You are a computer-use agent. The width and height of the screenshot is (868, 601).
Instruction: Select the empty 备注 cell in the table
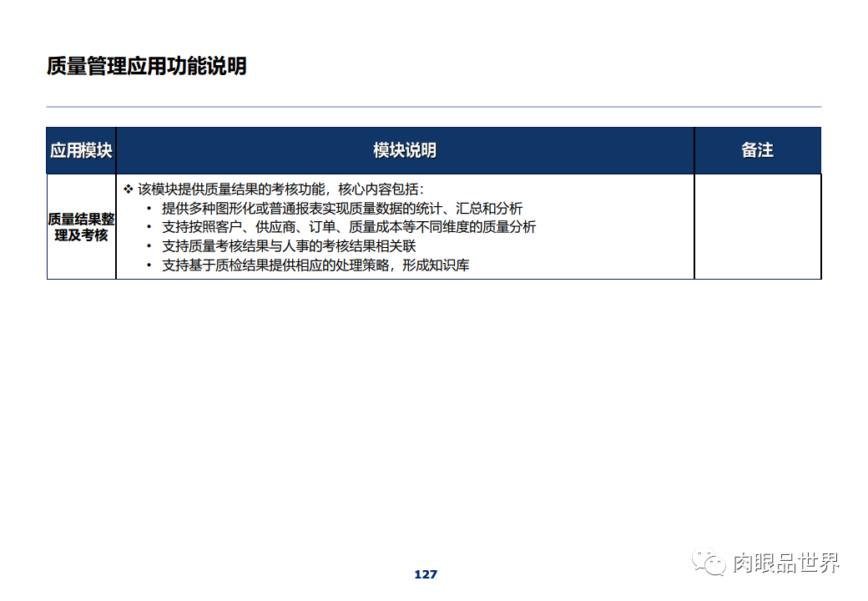[757, 225]
